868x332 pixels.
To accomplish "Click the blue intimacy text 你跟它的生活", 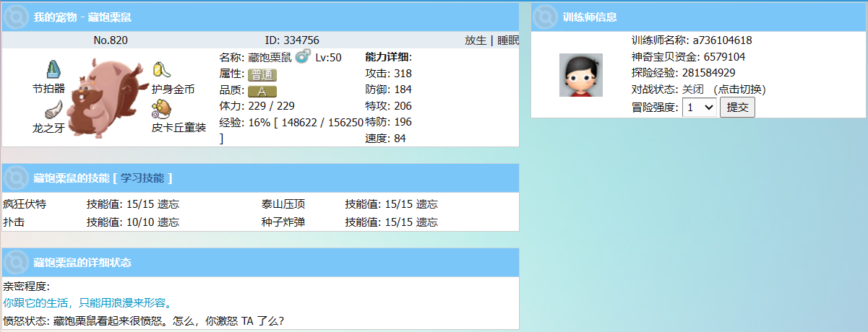I will (90, 302).
